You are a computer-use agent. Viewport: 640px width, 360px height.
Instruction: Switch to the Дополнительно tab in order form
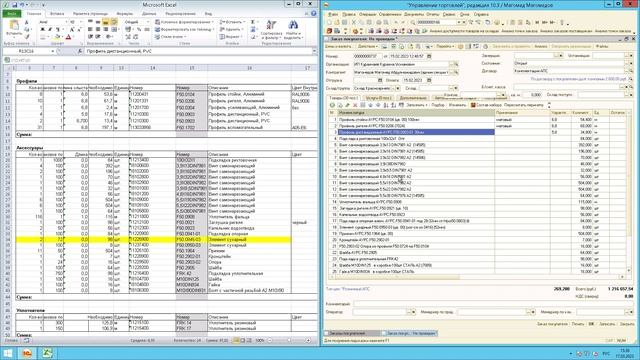413,98
